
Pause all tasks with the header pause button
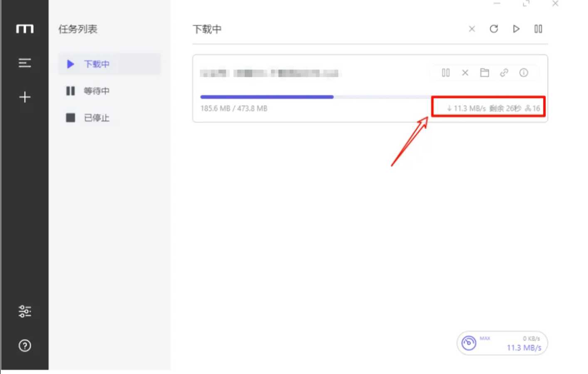click(x=538, y=29)
